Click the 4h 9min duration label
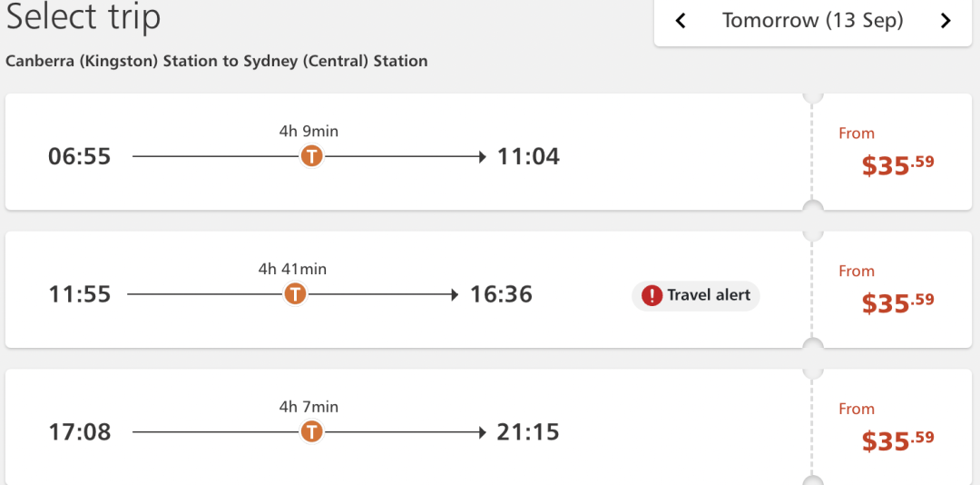Screen dimensions: 980x485 click(309, 132)
